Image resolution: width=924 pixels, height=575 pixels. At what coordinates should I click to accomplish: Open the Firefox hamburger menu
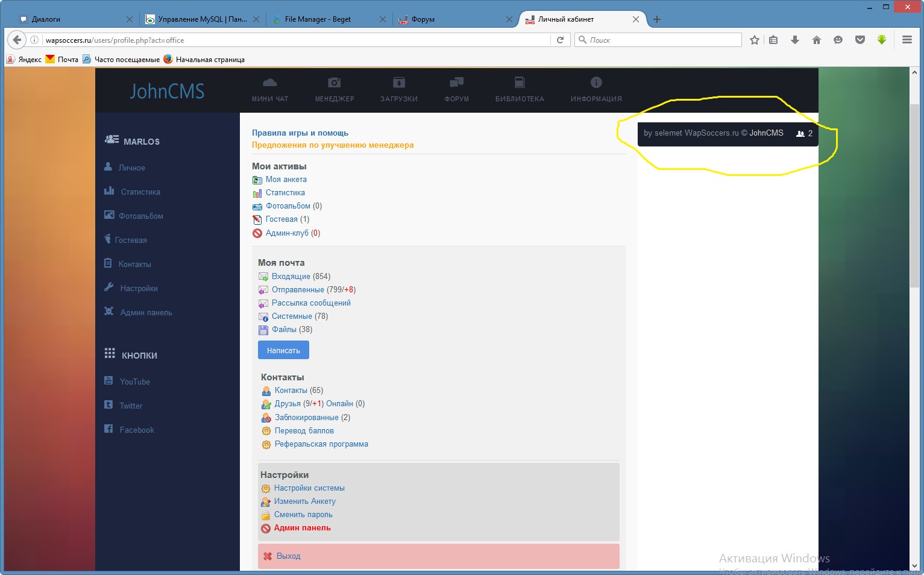tap(907, 40)
